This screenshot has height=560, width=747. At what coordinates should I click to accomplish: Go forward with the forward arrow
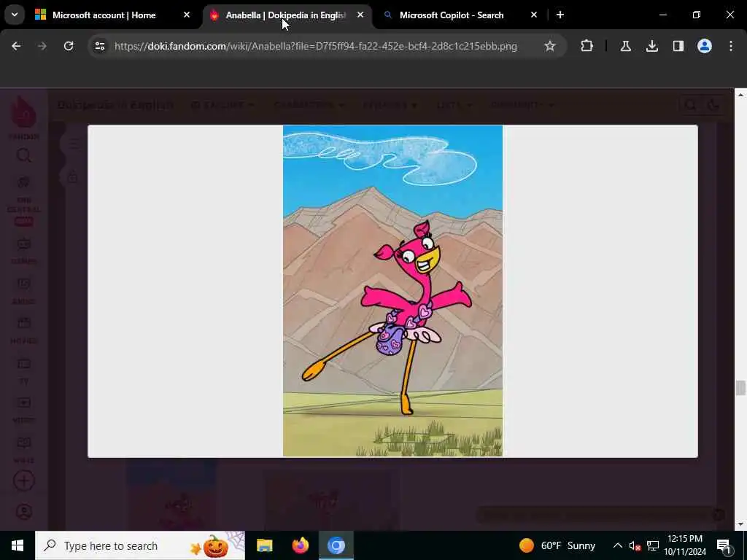(x=42, y=46)
